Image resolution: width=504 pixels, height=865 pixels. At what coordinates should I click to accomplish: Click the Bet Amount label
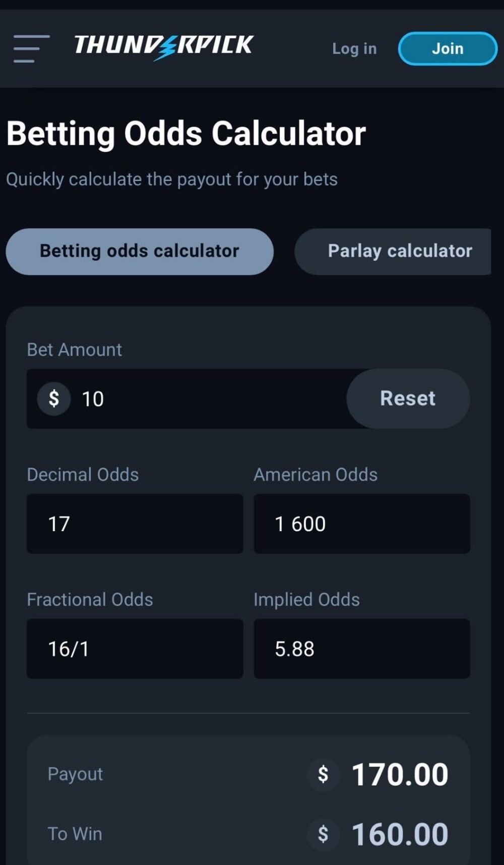74,350
